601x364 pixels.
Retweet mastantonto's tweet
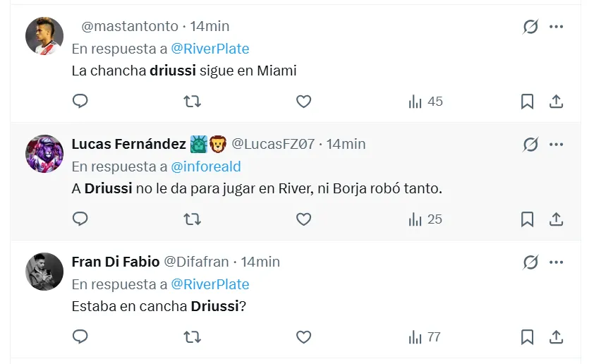(192, 102)
